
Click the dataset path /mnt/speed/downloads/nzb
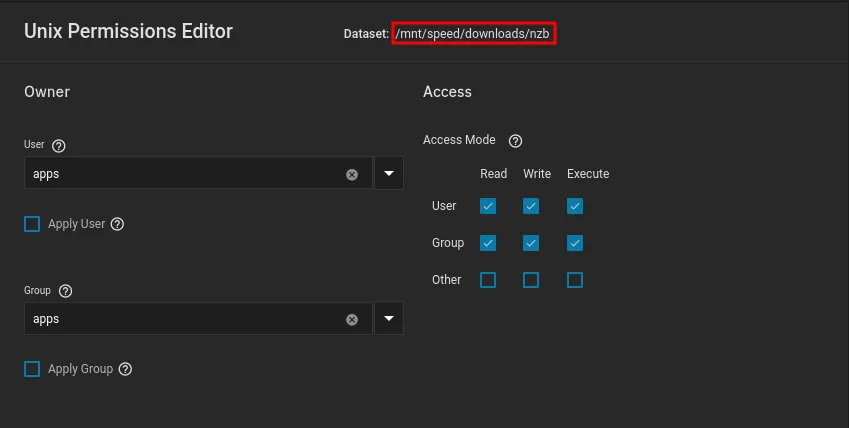(x=473, y=34)
